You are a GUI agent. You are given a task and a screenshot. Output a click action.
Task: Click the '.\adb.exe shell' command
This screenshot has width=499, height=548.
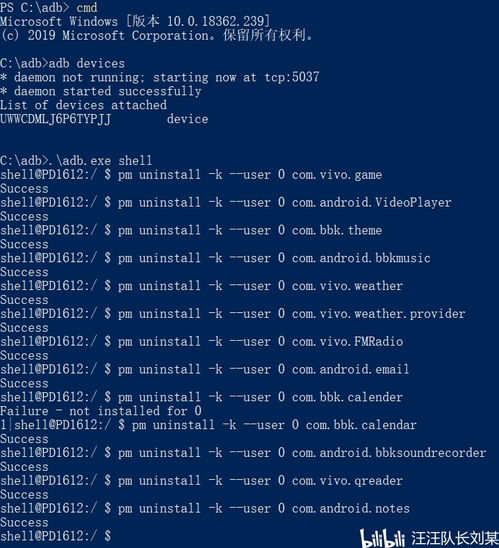[101, 161]
